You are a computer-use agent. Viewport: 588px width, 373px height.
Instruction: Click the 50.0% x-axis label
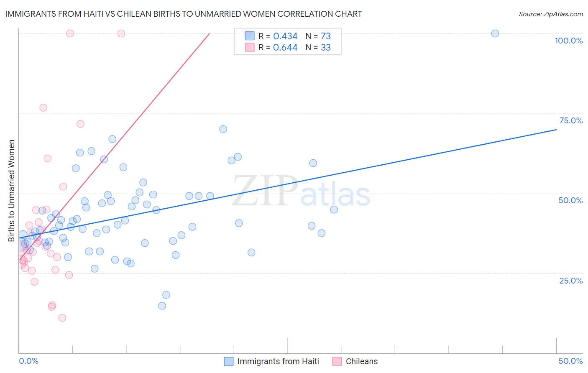(570, 361)
